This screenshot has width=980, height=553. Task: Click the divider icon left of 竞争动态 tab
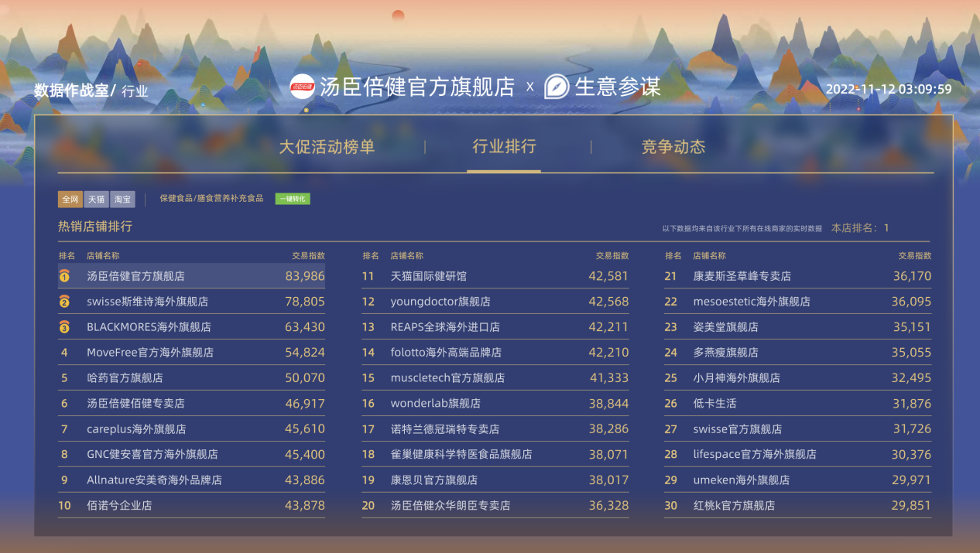pyautogui.click(x=592, y=148)
